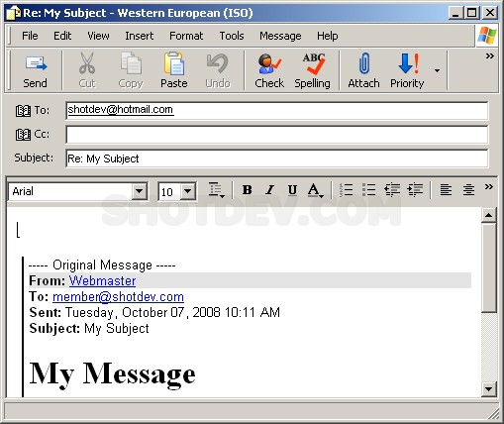504x424 pixels.
Task: Click the Check names icon
Action: (269, 63)
